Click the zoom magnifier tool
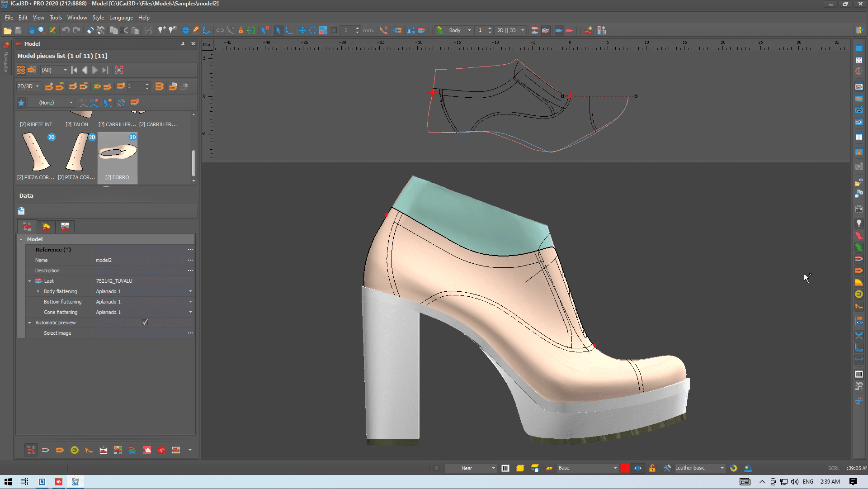This screenshot has width=868, height=489. [42, 30]
